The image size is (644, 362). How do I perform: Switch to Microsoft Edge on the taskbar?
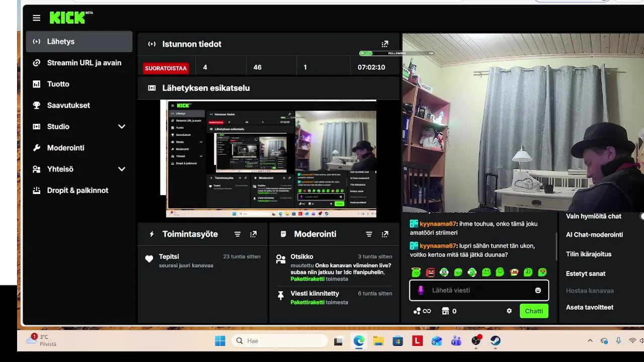coord(359,341)
